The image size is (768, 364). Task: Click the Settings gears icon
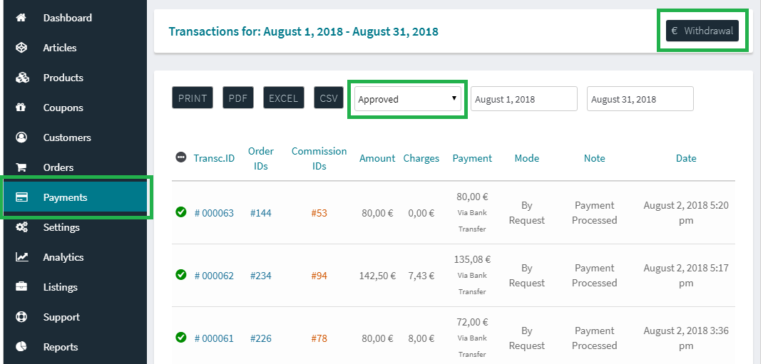click(x=22, y=227)
